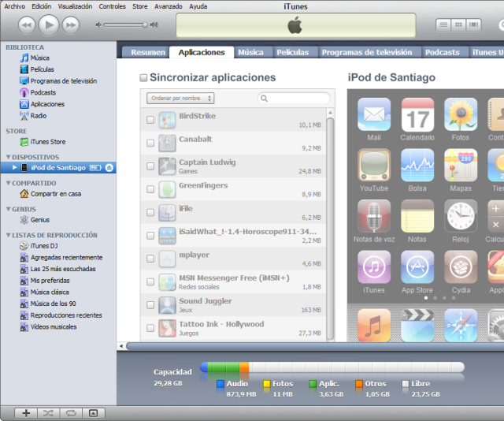Open the Ordenar por nombre dropdown
This screenshot has width=504, height=421.
coord(180,99)
